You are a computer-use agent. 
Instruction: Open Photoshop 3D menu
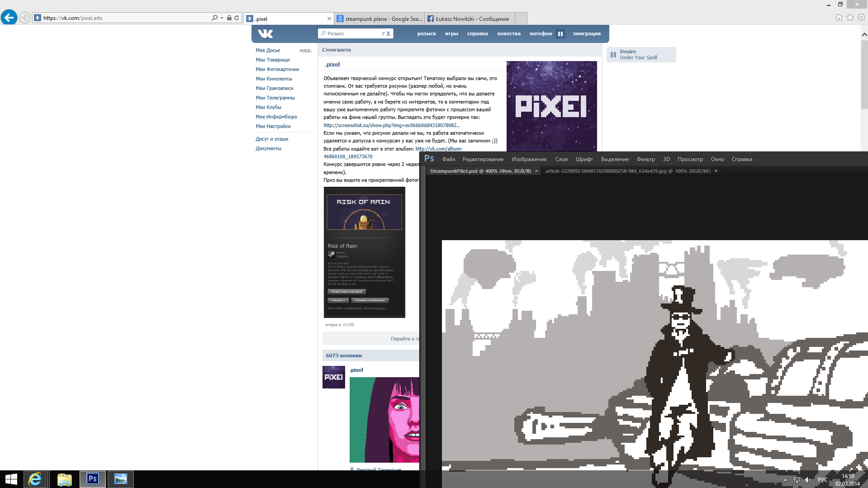tap(666, 159)
